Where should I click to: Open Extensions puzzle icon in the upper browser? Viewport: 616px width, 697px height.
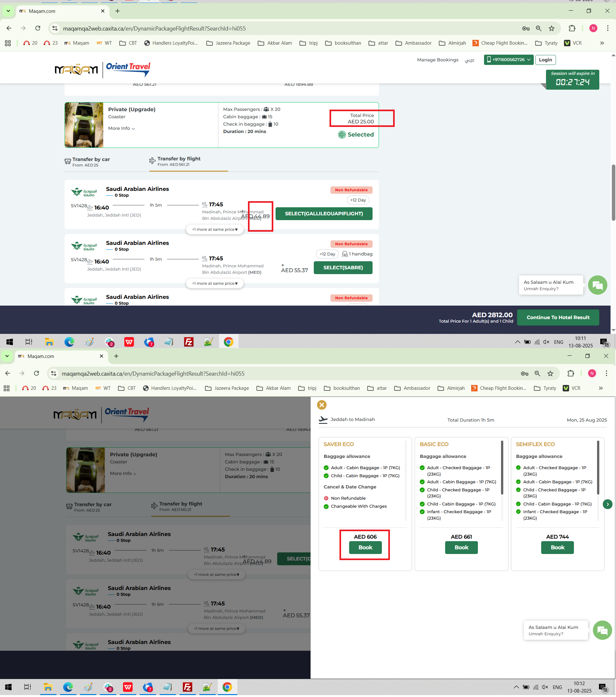572,29
